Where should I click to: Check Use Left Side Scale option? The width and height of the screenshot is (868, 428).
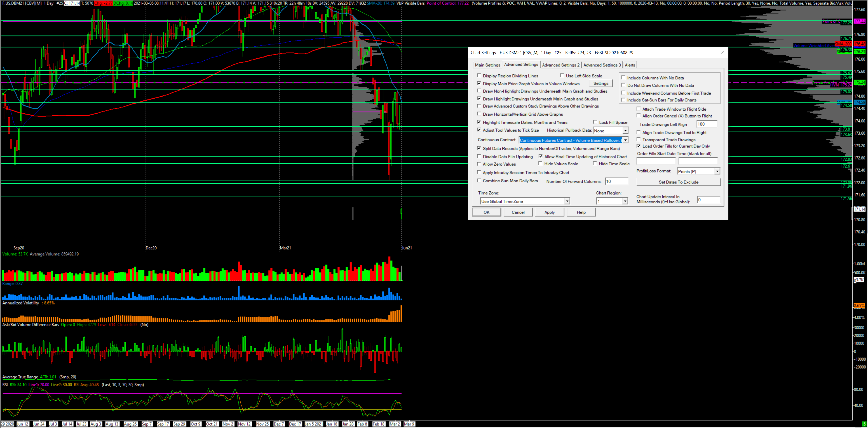coord(562,76)
